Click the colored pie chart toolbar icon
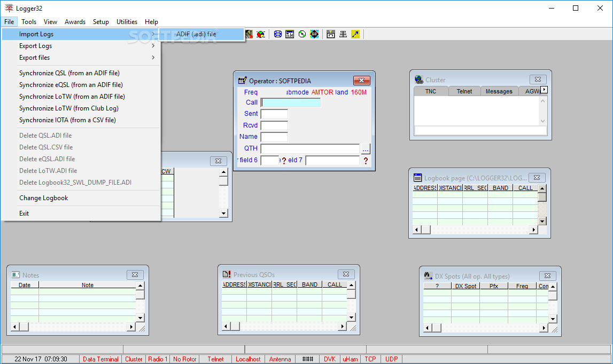This screenshot has height=364, width=613. [x=261, y=34]
